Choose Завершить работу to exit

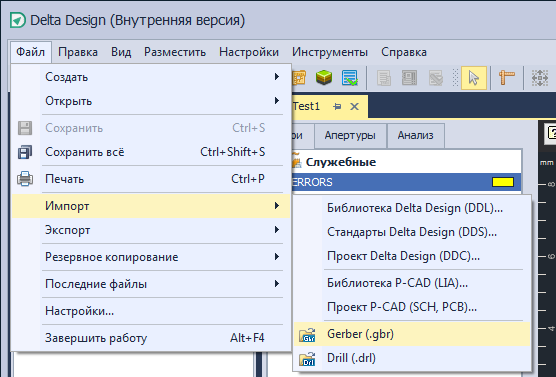point(151,338)
